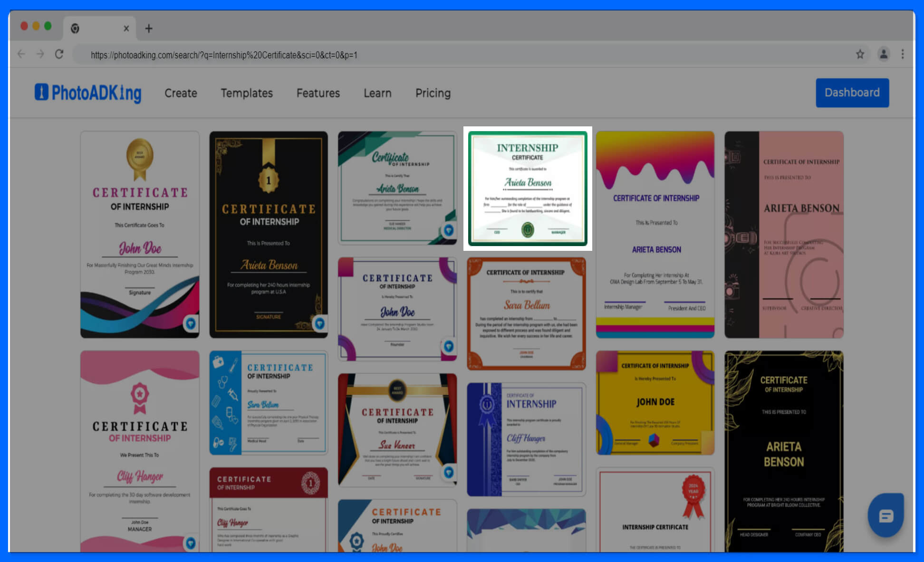Open the browser profile avatar icon
This screenshot has height=562, width=924.
[884, 54]
